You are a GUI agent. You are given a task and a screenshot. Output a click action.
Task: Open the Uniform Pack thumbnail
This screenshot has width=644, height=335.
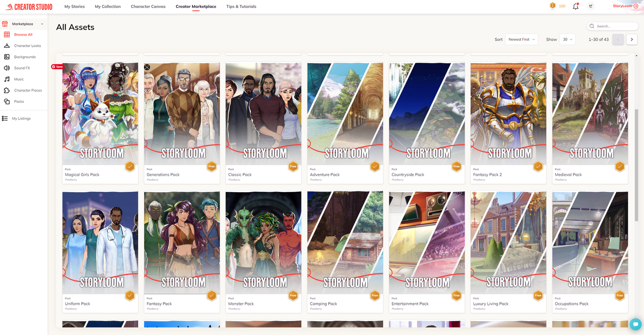(x=100, y=243)
